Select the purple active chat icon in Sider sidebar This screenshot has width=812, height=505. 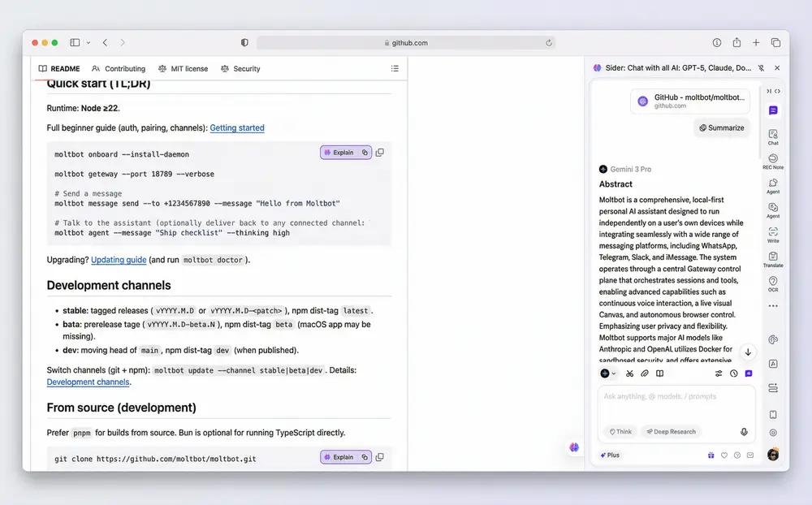pos(773,110)
